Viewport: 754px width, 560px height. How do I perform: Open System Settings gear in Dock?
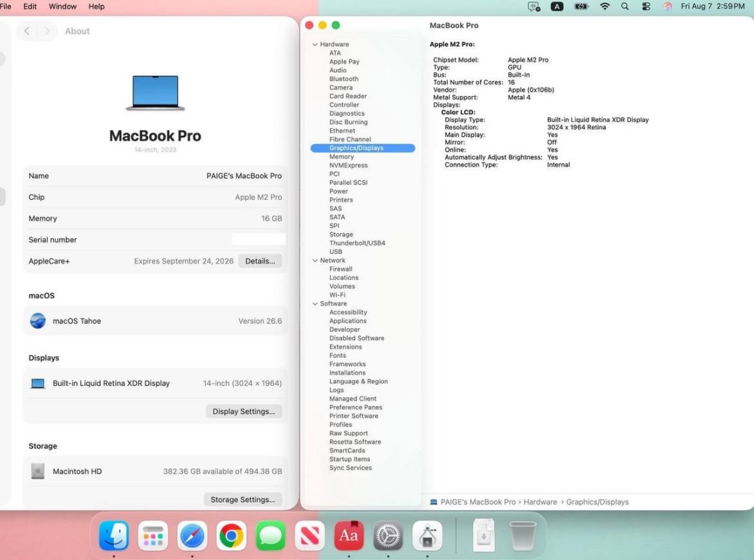click(388, 536)
